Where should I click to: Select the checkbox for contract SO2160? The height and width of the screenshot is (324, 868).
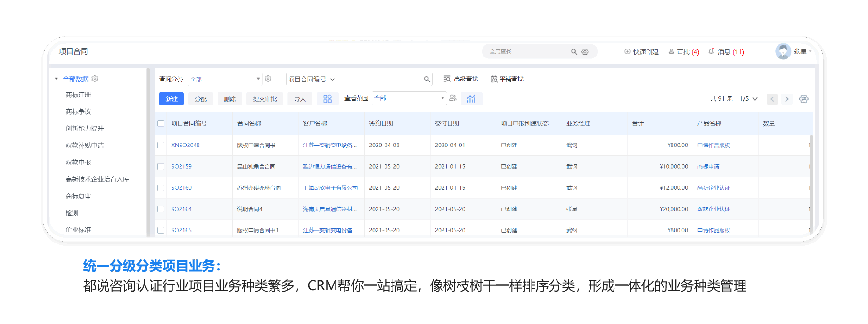coord(161,188)
